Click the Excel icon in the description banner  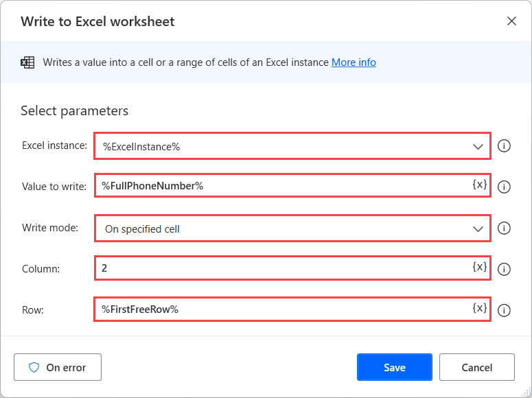click(27, 62)
